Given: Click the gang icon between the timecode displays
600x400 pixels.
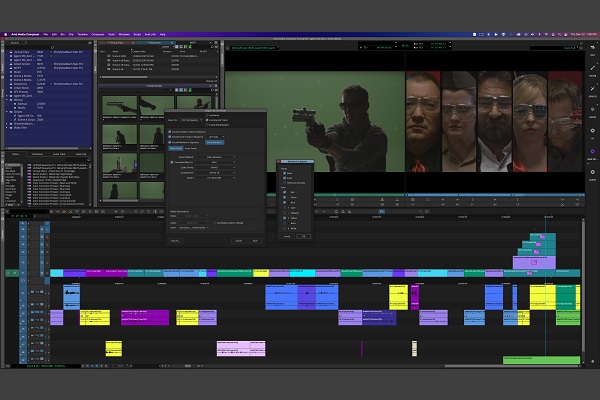Looking at the screenshot, I should pyautogui.click(x=405, y=46).
